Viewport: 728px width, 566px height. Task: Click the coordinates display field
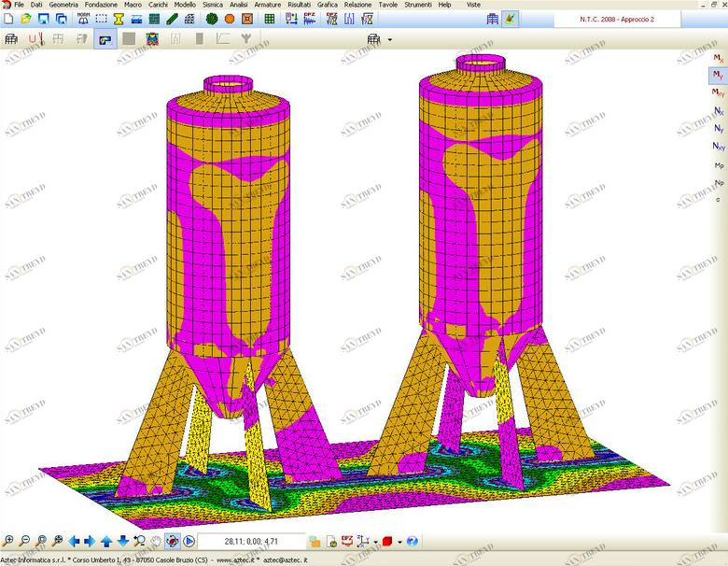pos(250,541)
